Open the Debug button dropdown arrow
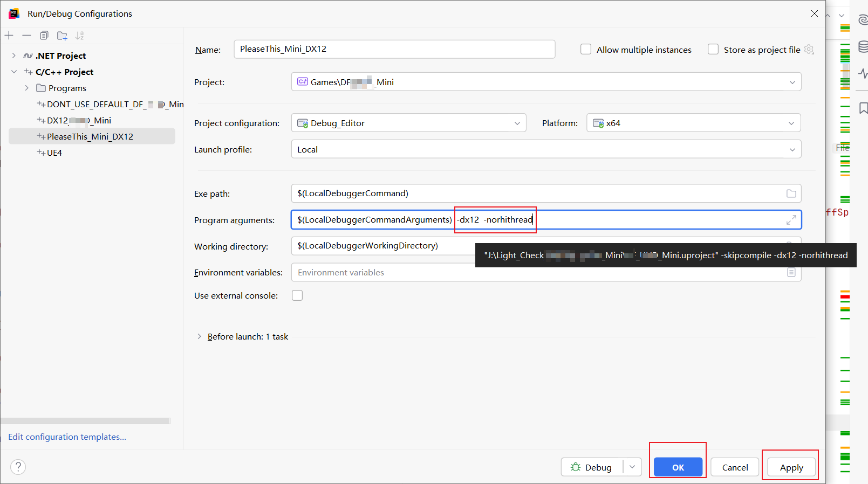The image size is (868, 484). pyautogui.click(x=632, y=467)
